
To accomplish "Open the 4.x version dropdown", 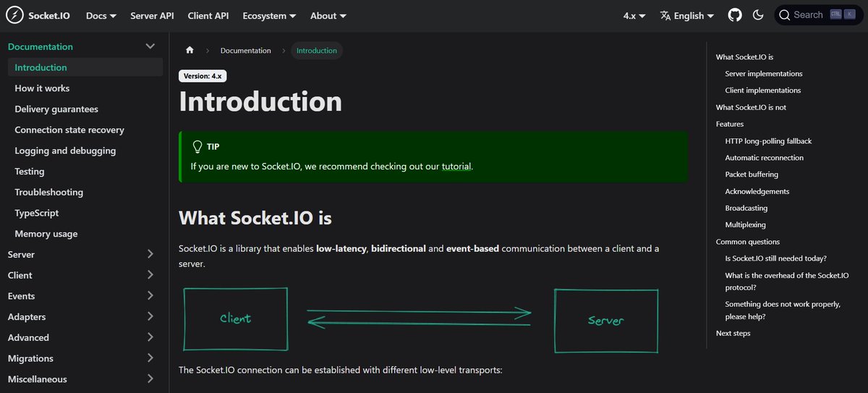I will point(634,16).
